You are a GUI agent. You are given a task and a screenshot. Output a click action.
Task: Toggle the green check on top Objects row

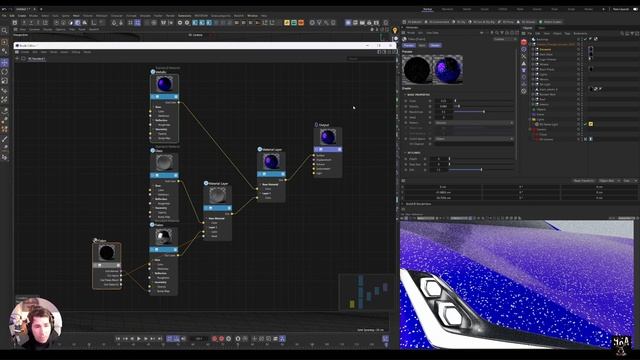pos(585,39)
